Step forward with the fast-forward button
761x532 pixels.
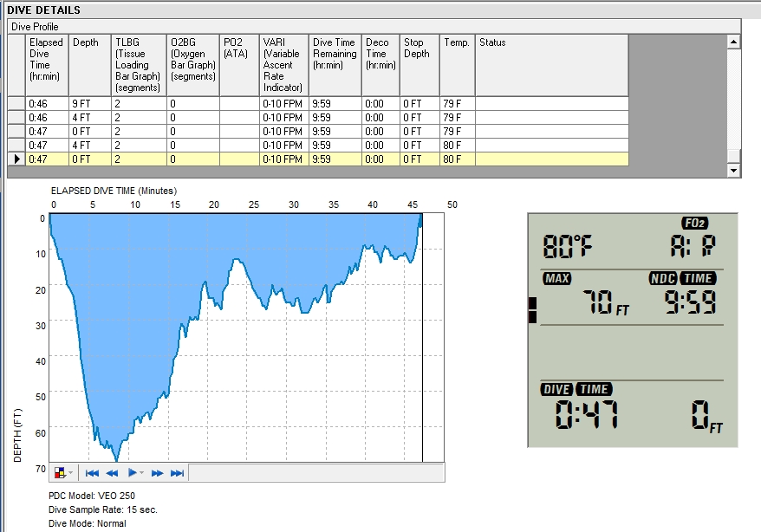pyautogui.click(x=157, y=473)
